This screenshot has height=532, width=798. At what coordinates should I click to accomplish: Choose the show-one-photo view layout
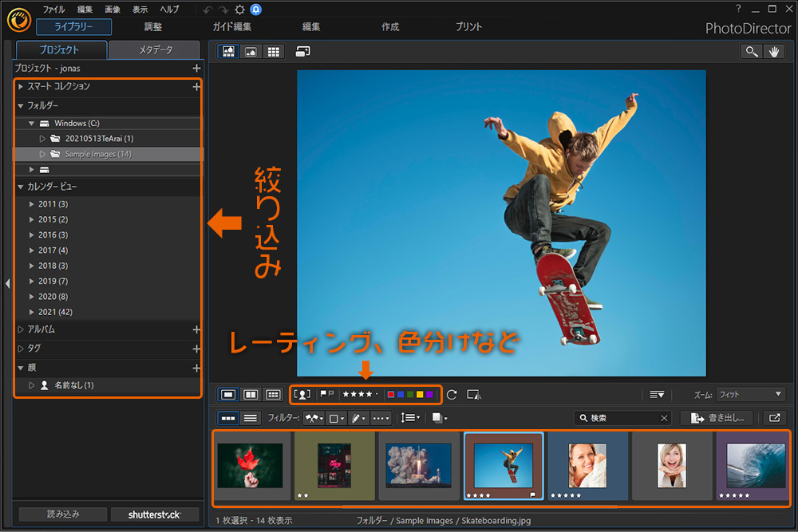[x=228, y=395]
